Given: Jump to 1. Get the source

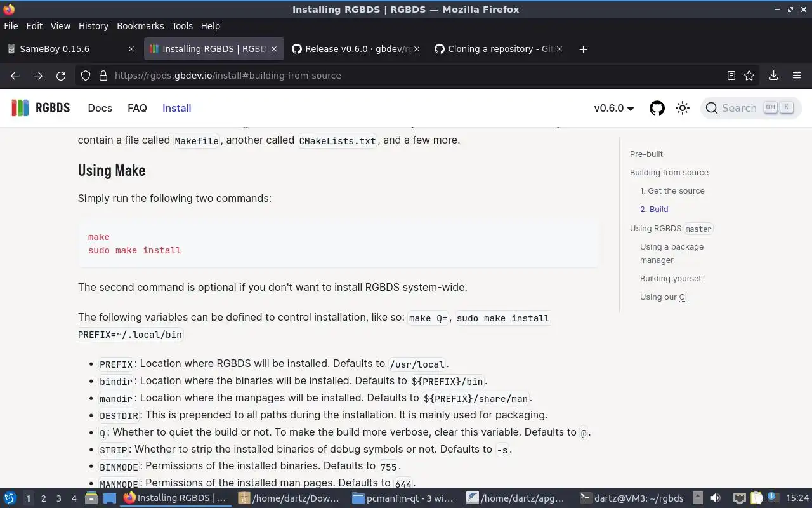Looking at the screenshot, I should coord(672,190).
